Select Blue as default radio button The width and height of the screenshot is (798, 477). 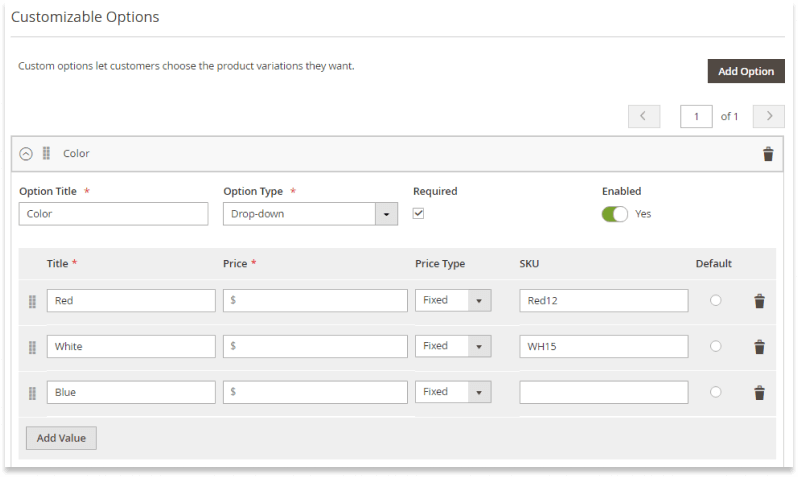coord(716,392)
